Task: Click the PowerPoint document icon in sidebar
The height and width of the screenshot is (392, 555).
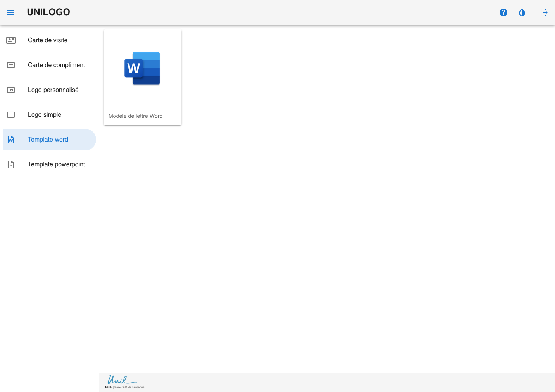Action: point(11,164)
